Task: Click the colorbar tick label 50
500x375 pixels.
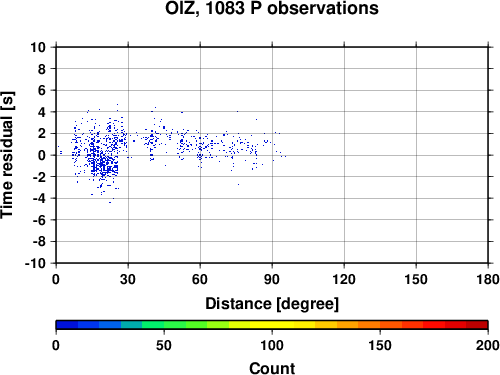Action: (x=164, y=345)
